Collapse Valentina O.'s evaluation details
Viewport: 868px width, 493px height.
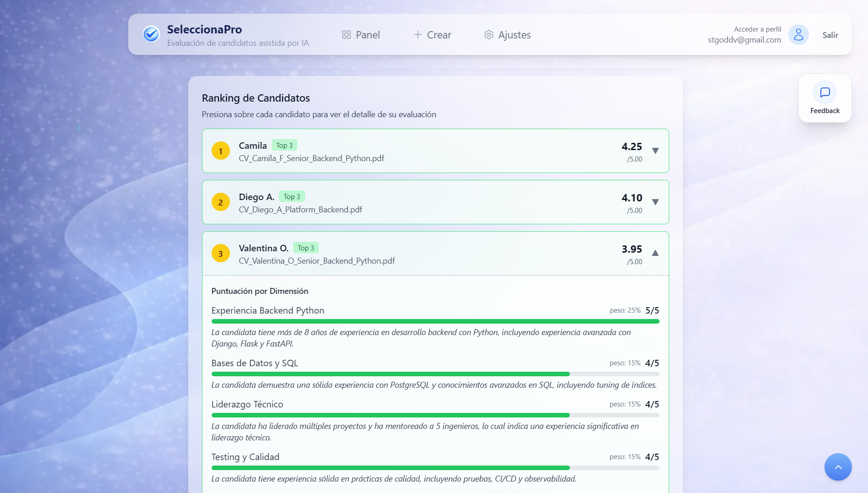click(655, 253)
